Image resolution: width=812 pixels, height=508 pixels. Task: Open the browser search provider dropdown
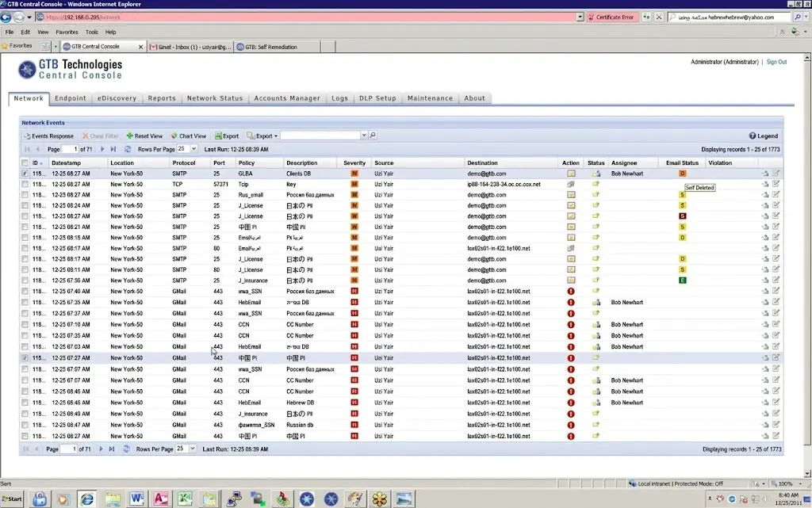pyautogui.click(x=806, y=17)
